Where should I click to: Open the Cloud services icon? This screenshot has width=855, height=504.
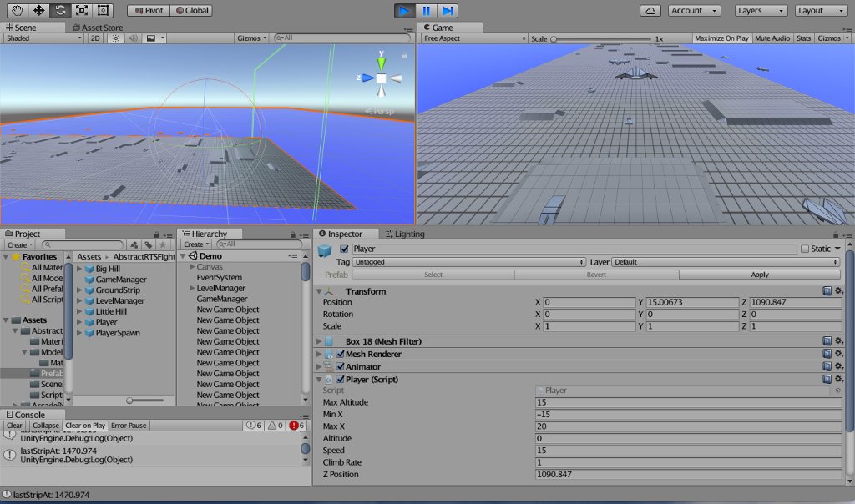(x=650, y=10)
